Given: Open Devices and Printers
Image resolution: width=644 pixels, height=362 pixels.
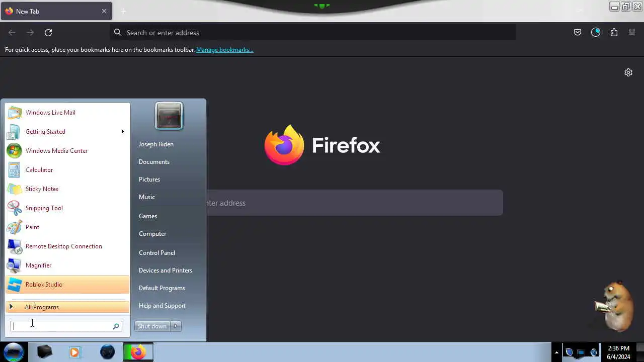Looking at the screenshot, I should point(166,270).
